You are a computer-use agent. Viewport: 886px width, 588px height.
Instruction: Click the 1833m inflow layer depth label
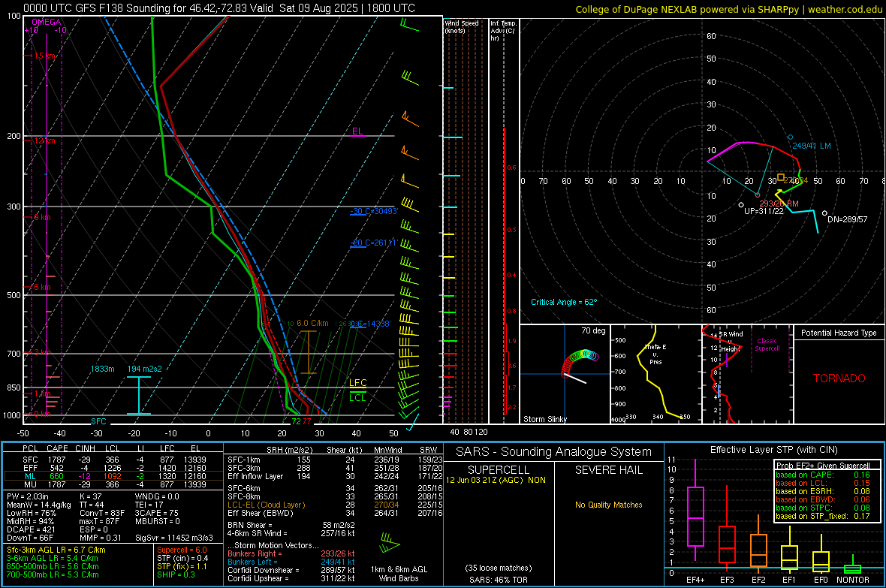pos(102,369)
